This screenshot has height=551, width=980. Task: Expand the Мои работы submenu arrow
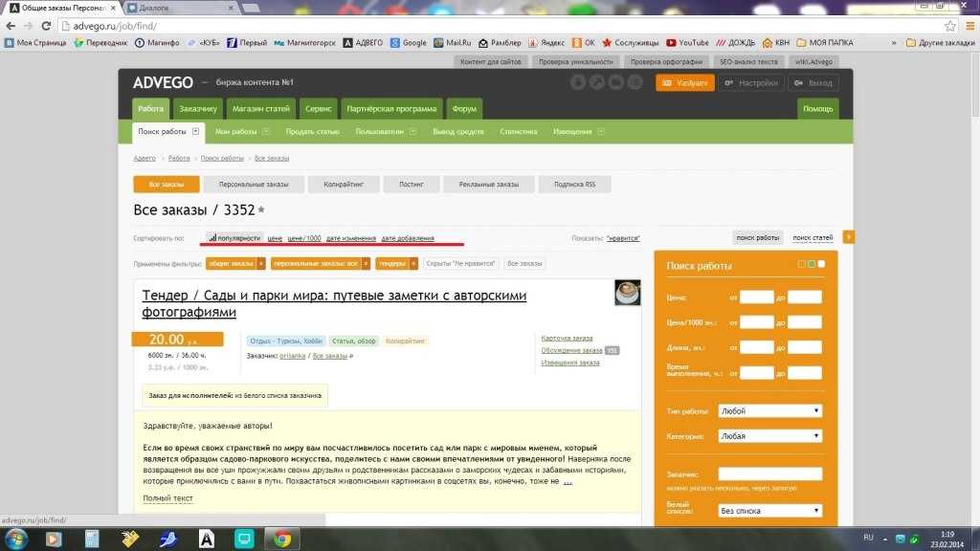point(266,131)
